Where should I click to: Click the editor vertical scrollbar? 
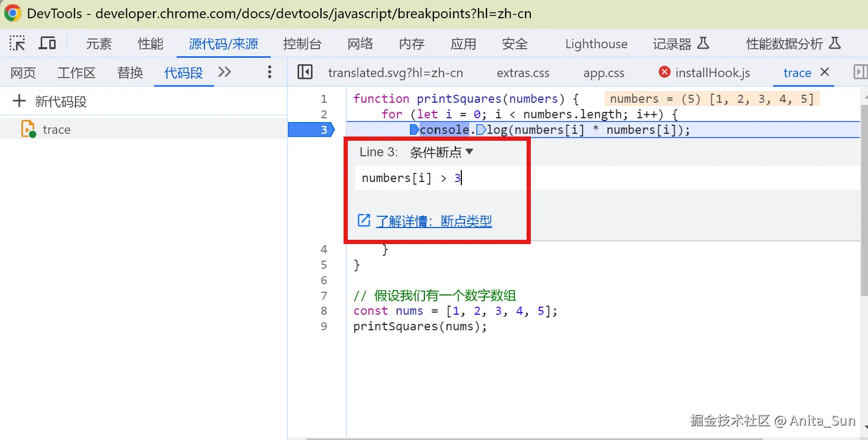click(x=864, y=200)
